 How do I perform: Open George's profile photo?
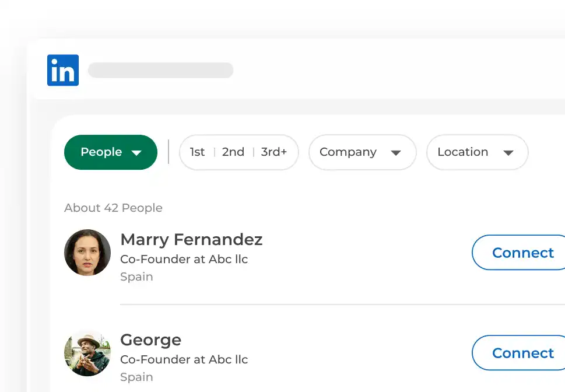tap(87, 353)
